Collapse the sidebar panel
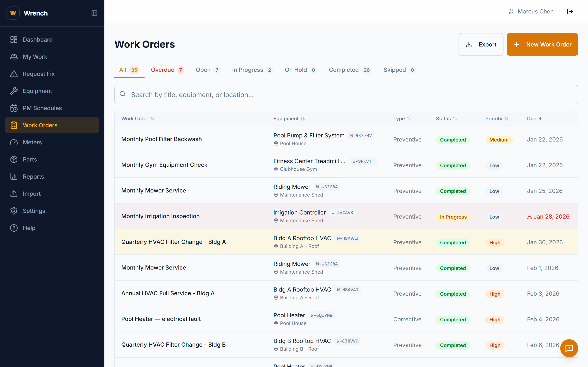The width and height of the screenshot is (588, 367). click(94, 13)
